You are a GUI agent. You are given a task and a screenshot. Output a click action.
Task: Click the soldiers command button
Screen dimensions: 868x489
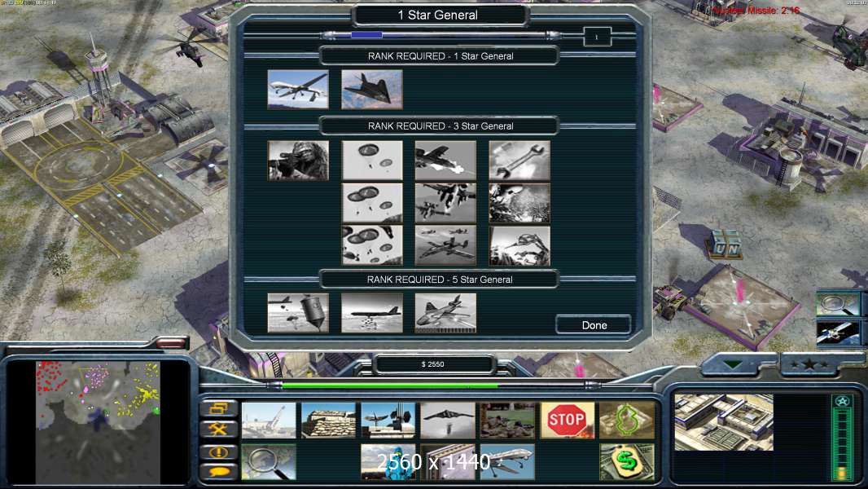pos(507,421)
